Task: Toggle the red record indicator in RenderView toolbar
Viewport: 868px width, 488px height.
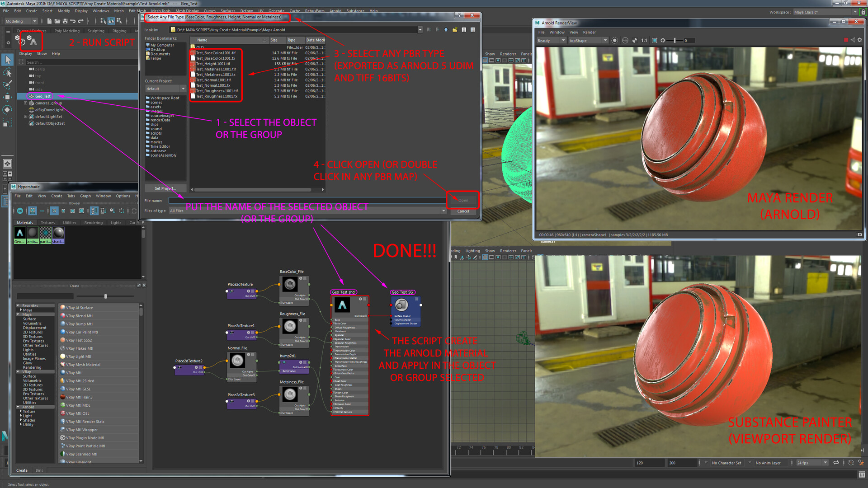Action: pyautogui.click(x=846, y=40)
